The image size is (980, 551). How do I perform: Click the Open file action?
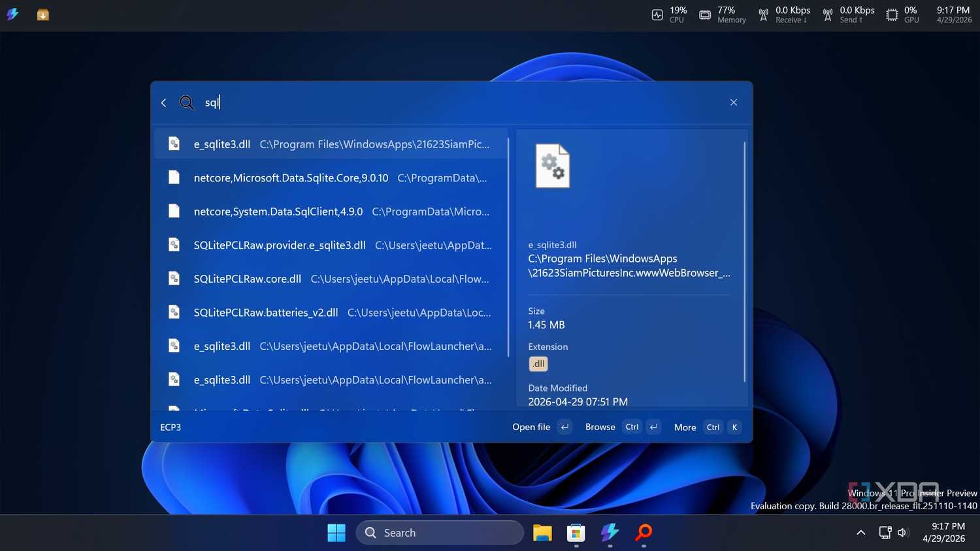pos(542,427)
